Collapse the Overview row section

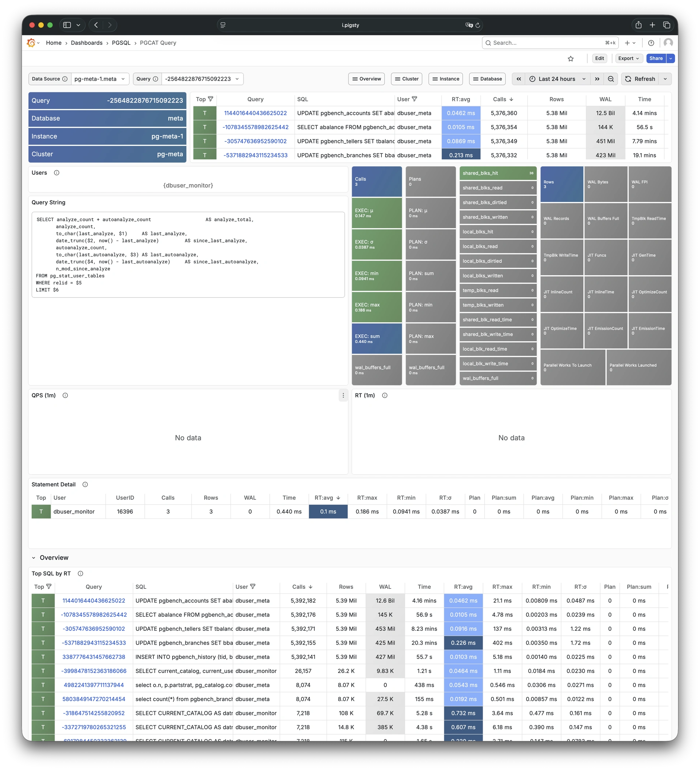click(34, 558)
